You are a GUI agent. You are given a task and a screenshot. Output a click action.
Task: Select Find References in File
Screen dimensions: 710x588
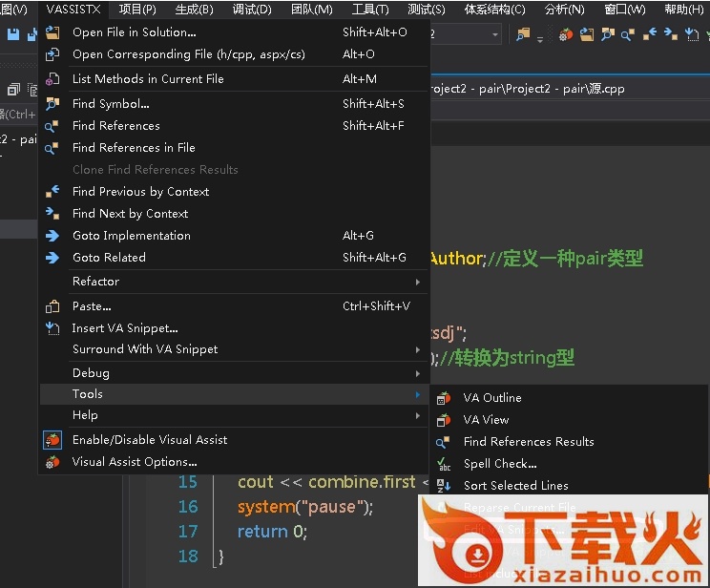pyautogui.click(x=134, y=148)
